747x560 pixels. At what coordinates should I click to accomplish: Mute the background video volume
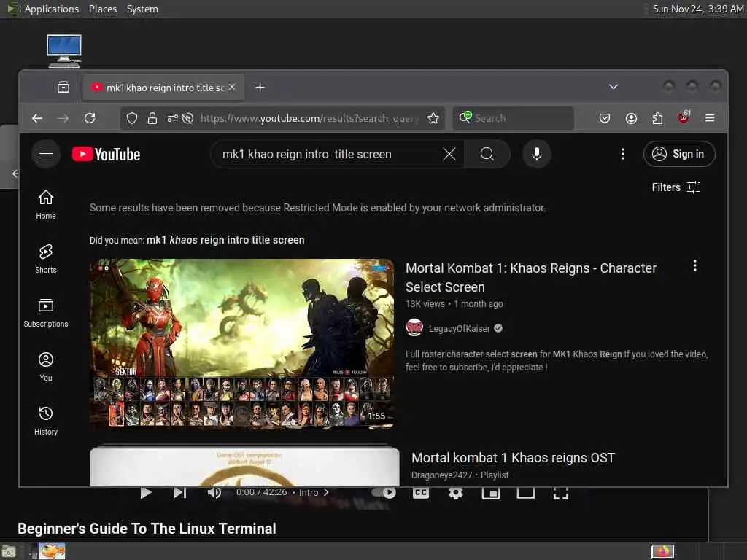[214, 493]
